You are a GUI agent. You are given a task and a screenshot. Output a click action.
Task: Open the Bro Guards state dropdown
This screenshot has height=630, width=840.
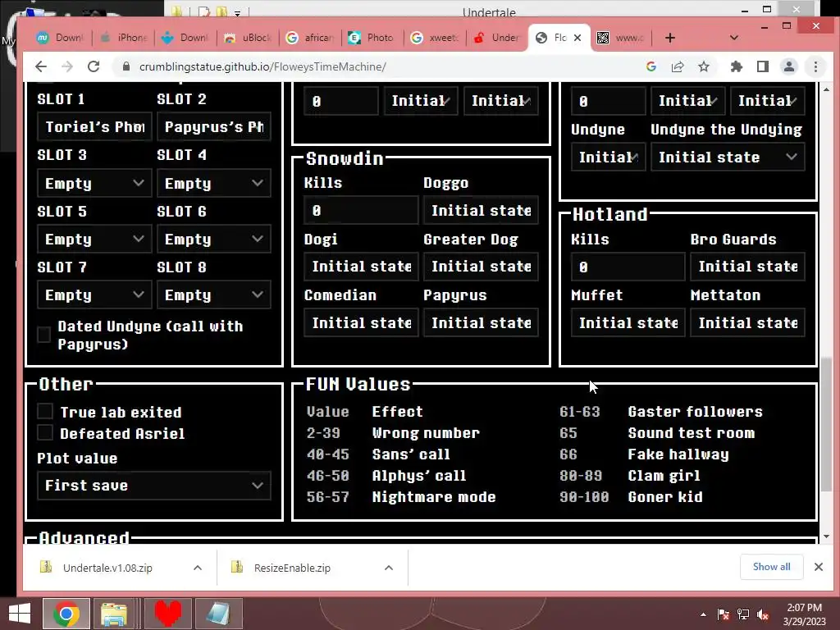coord(747,267)
